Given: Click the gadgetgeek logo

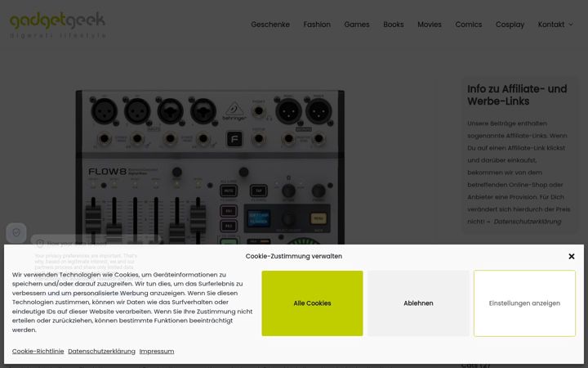Looking at the screenshot, I should point(57,25).
